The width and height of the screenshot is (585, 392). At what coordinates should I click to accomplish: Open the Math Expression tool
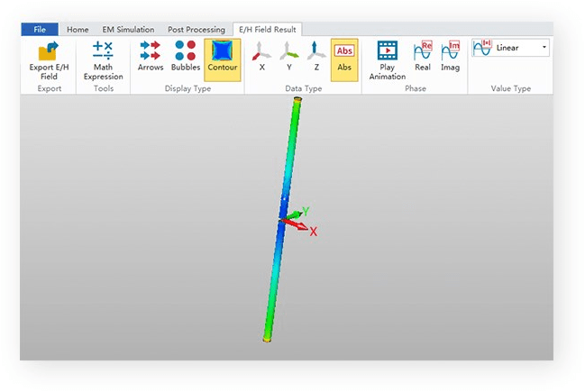(x=104, y=59)
